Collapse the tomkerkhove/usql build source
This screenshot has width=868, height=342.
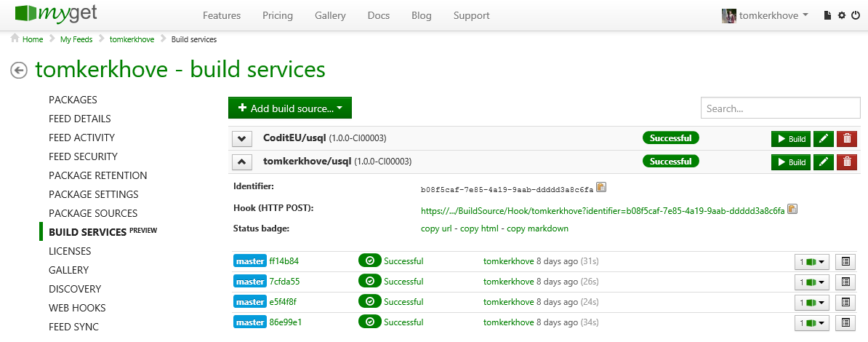[x=242, y=162]
